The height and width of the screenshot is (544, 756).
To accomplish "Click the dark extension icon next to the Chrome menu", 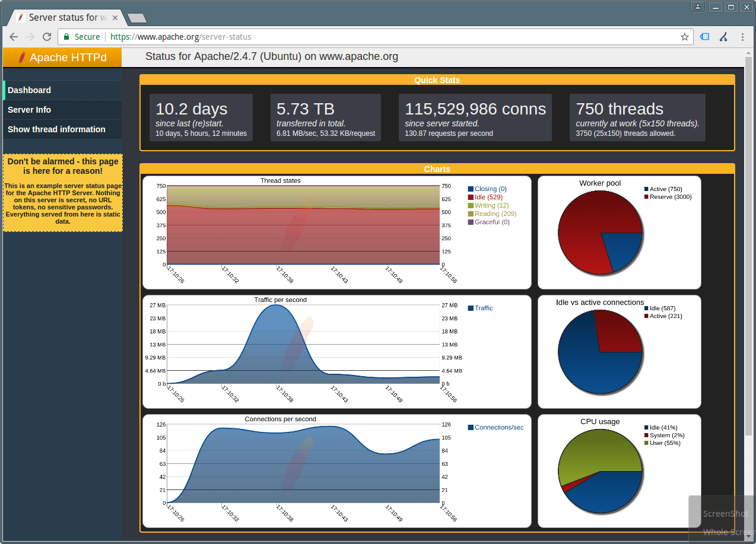I will click(723, 37).
